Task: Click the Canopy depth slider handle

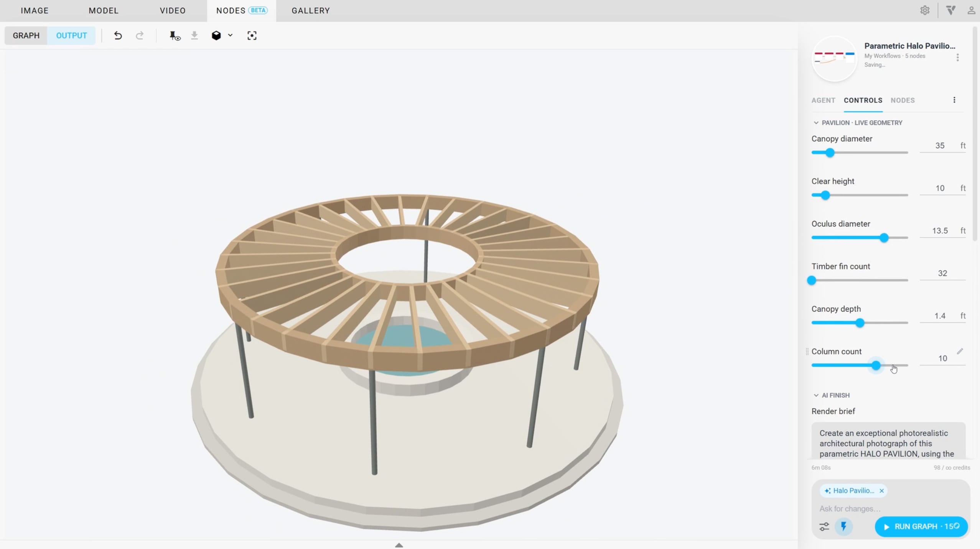Action: (x=860, y=323)
